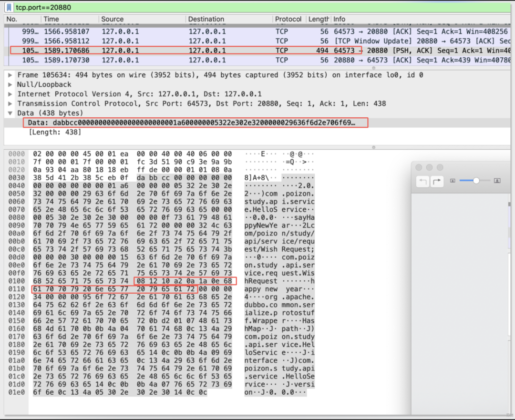
Task: Select the Null/Loopback details line
Action: point(44,85)
